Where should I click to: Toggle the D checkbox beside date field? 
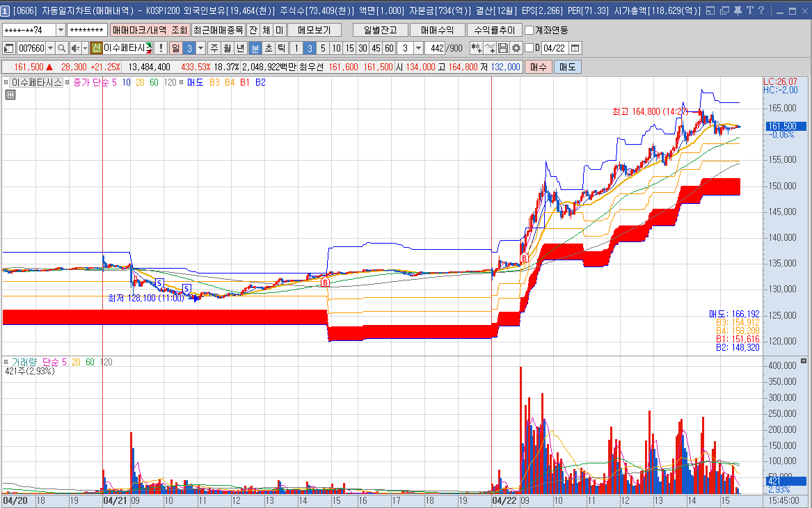click(529, 48)
